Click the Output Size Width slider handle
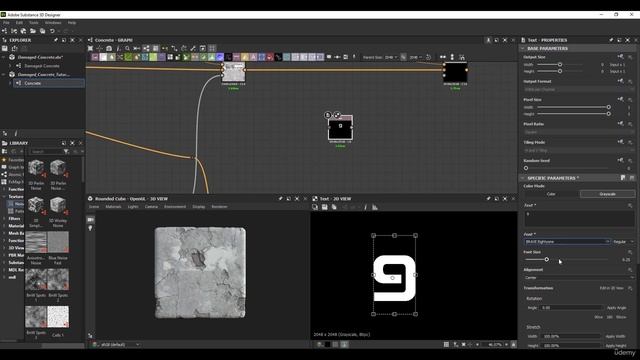Screen dimensions: 640x360 click(560, 64)
